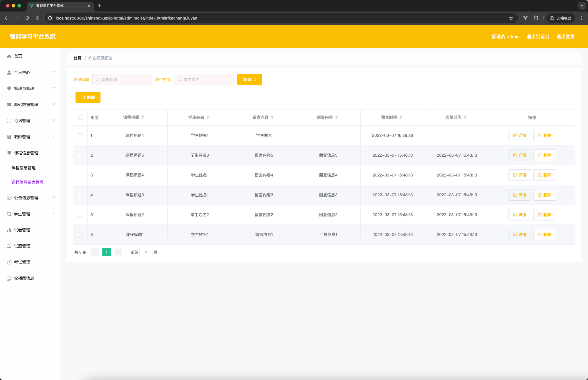This screenshot has width=588, height=380.
Task: Collapse the 课程信息管理 sidebar group
Action: [x=30, y=153]
